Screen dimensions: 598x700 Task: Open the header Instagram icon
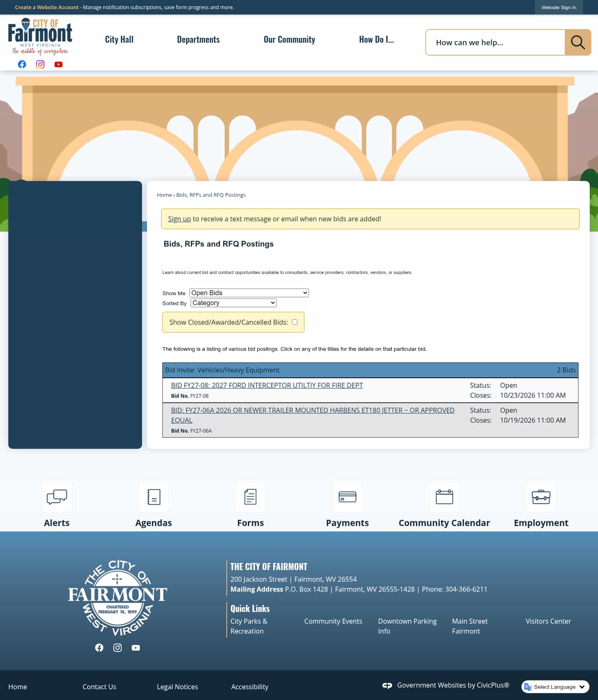(40, 64)
